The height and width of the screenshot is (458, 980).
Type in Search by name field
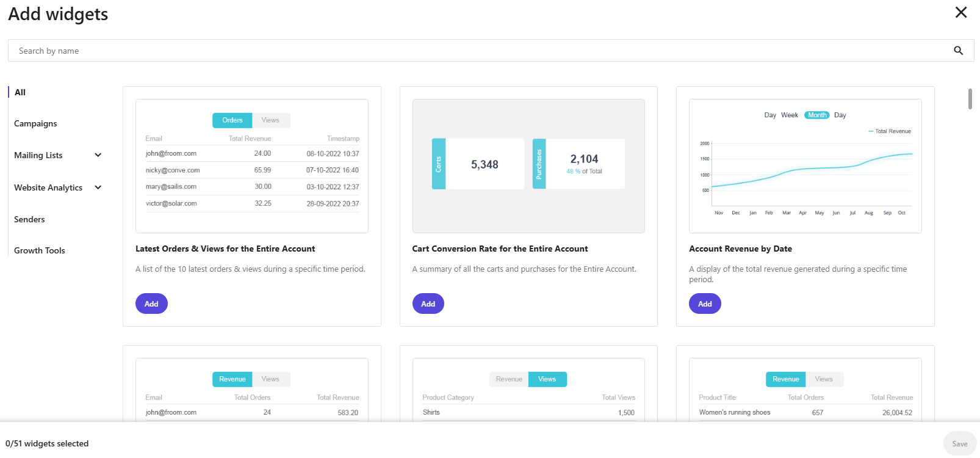point(476,51)
